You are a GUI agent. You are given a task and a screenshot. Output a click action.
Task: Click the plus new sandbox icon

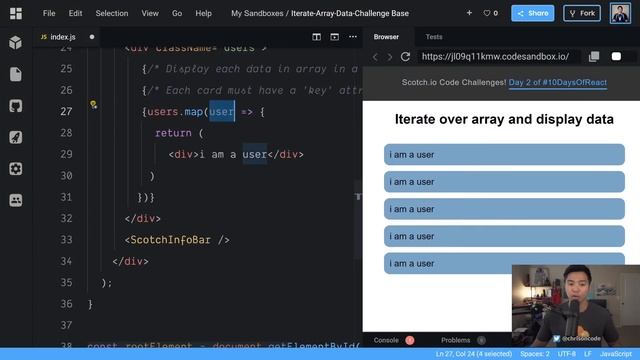pos(469,13)
